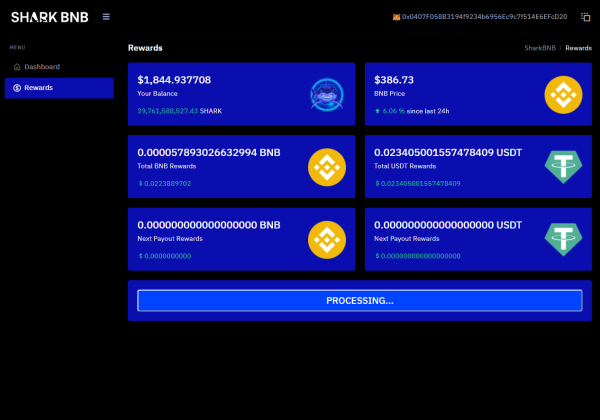Screen dimensions: 600x420
Task: Click 0.000000000000000000 BNB value
Action: click(209, 225)
